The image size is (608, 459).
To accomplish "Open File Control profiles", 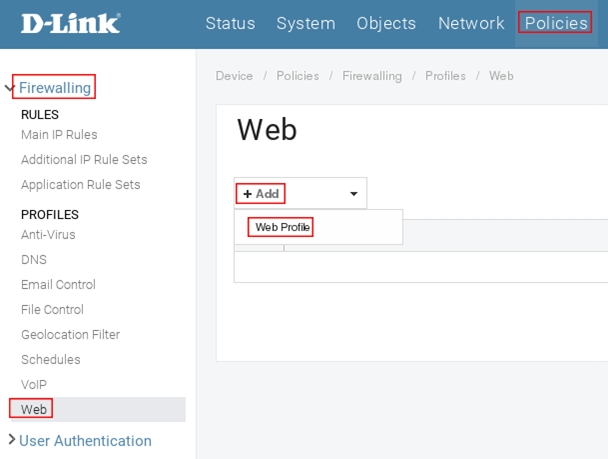I will [52, 310].
